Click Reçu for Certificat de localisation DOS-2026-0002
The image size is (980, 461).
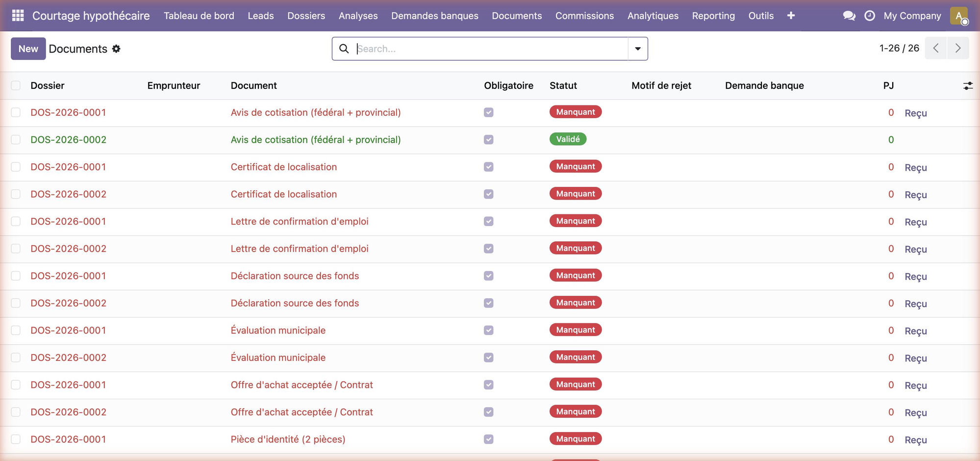pos(916,195)
